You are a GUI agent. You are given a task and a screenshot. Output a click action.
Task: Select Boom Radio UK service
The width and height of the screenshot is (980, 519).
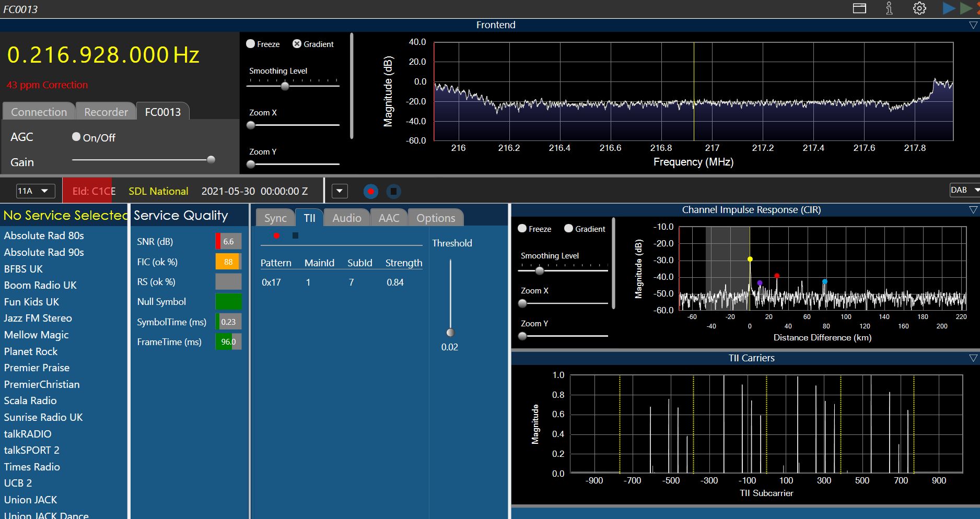40,285
